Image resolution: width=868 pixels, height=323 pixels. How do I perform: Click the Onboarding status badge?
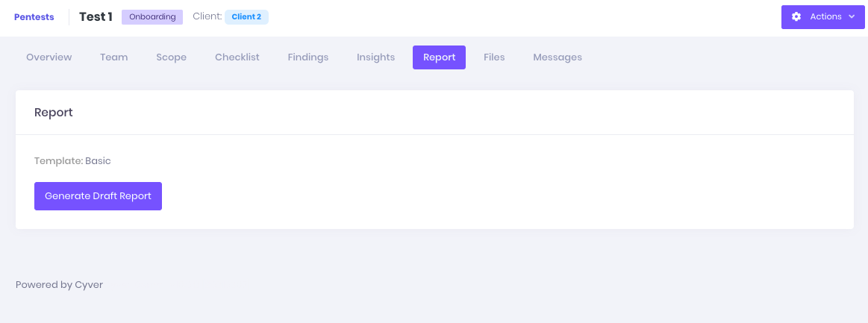click(x=152, y=17)
